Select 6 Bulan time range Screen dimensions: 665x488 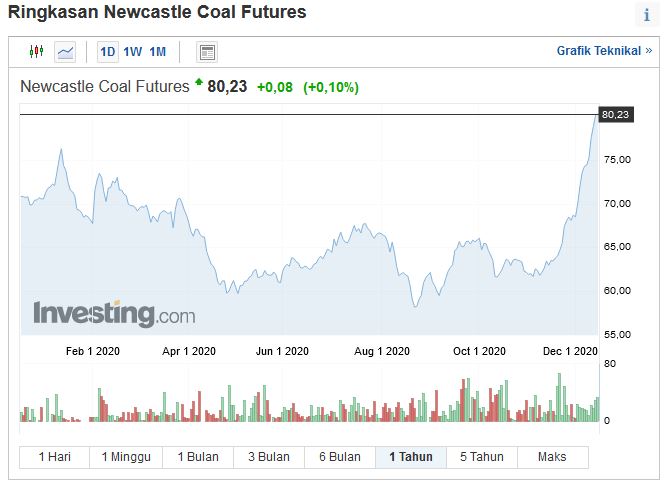(x=340, y=457)
